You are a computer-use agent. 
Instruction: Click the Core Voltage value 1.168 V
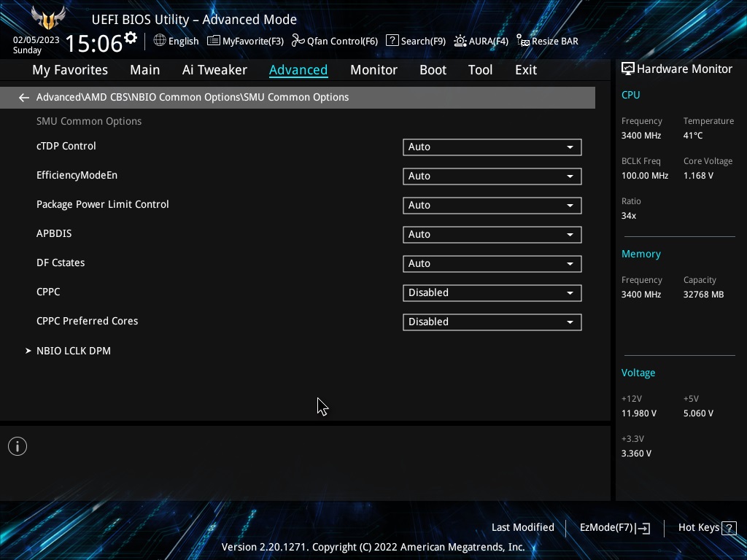(698, 176)
